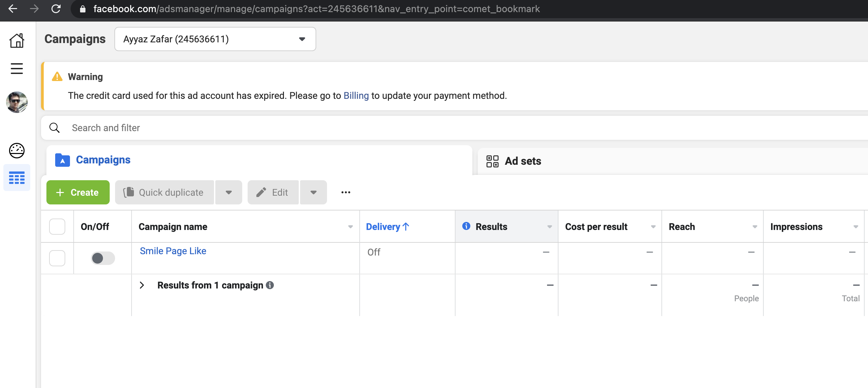Click the Results column info icon
This screenshot has width=868, height=388.
point(466,226)
